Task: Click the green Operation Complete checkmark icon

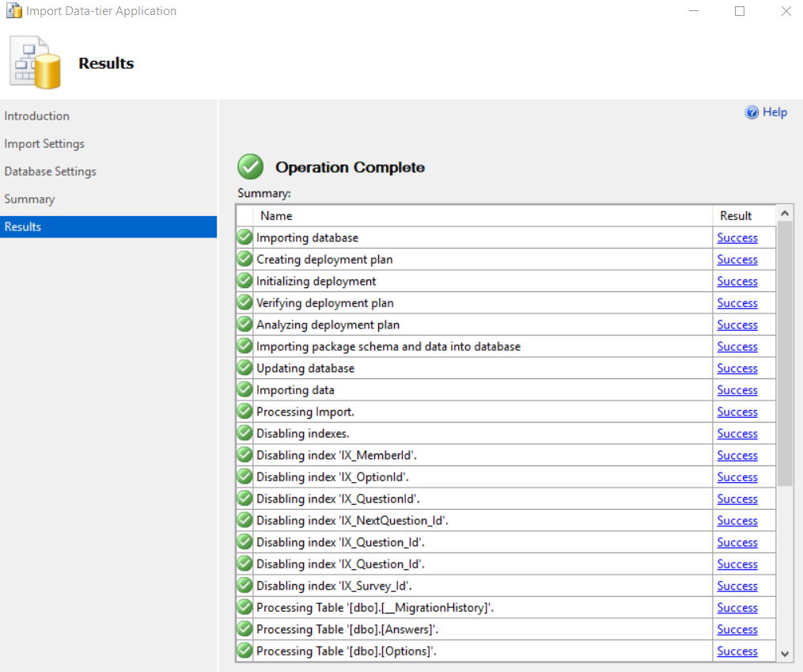Action: (251, 166)
